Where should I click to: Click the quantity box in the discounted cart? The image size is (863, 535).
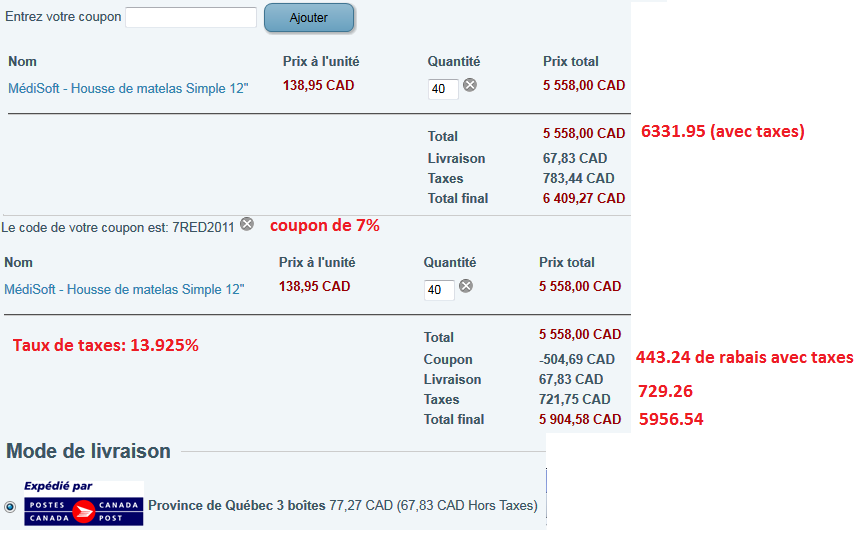tap(438, 290)
